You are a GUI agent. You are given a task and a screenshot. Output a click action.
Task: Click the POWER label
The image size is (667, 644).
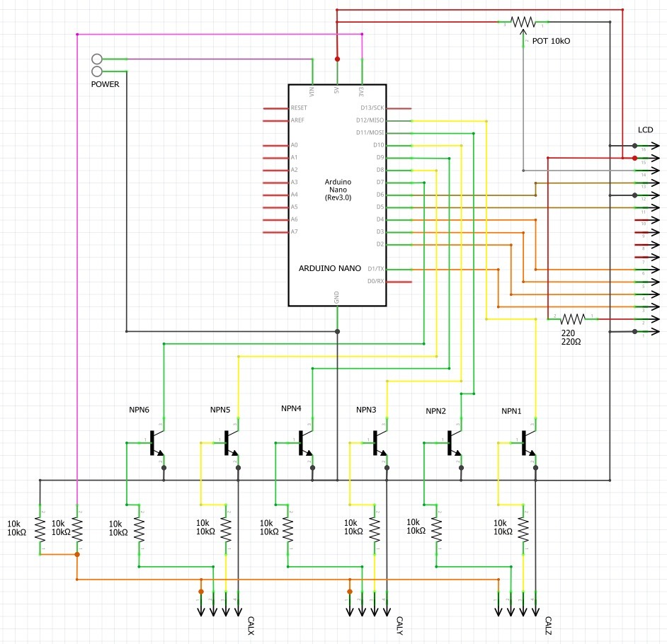(x=105, y=84)
